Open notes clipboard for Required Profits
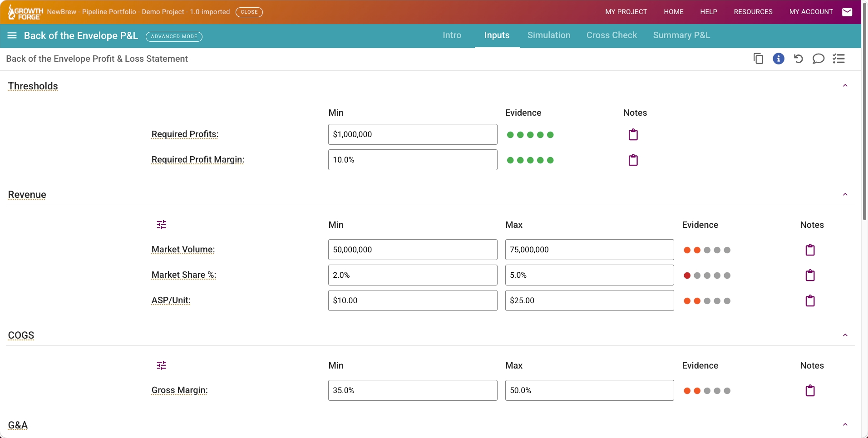Image resolution: width=868 pixels, height=438 pixels. pyautogui.click(x=633, y=134)
